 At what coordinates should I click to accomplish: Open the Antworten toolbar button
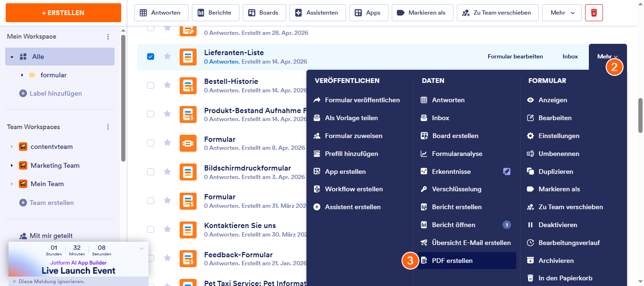161,13
